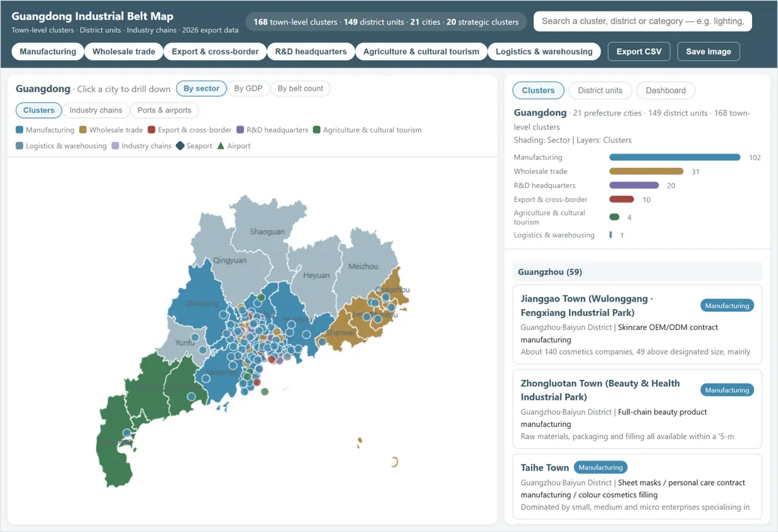Viewport: 778px width, 532px height.
Task: Select Shaoguan city on the map
Action: pos(267,231)
